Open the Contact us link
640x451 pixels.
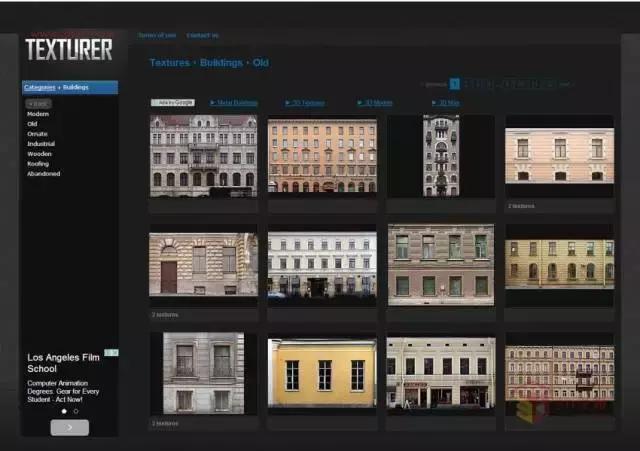pos(202,36)
